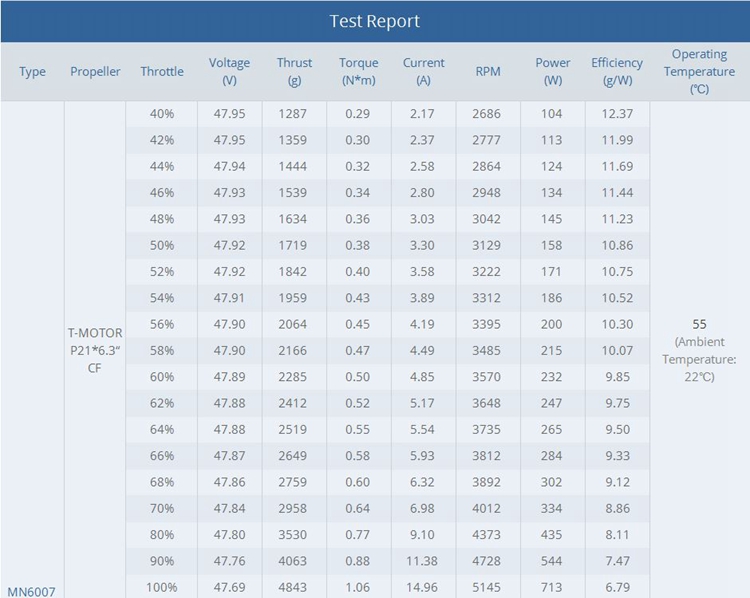Click the 40% throttle cell
750x598 pixels.
pyautogui.click(x=162, y=114)
